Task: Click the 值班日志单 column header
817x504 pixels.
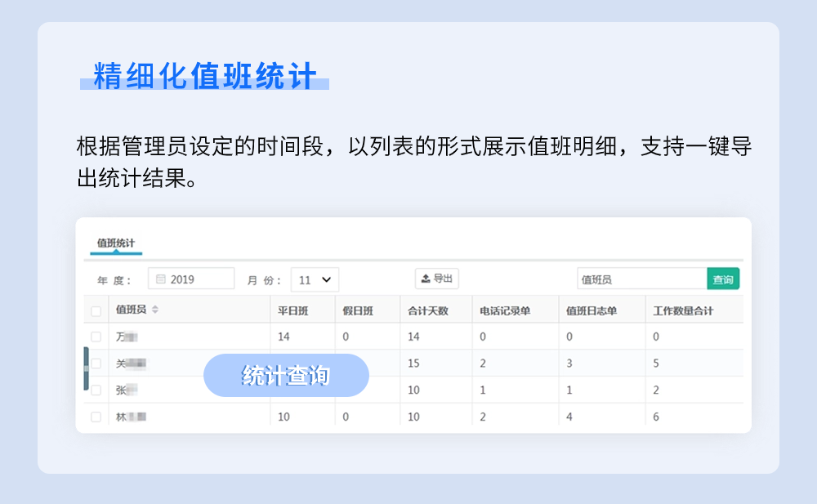Action: (x=591, y=310)
